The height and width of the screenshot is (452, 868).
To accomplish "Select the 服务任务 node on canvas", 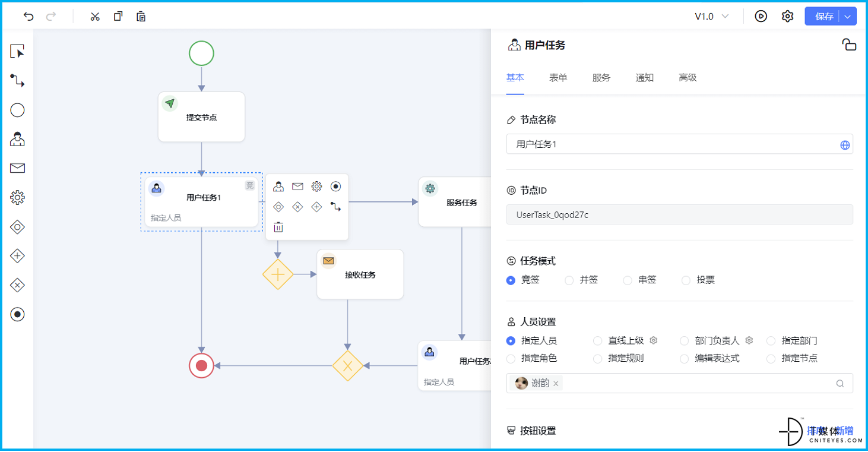I will 455,202.
